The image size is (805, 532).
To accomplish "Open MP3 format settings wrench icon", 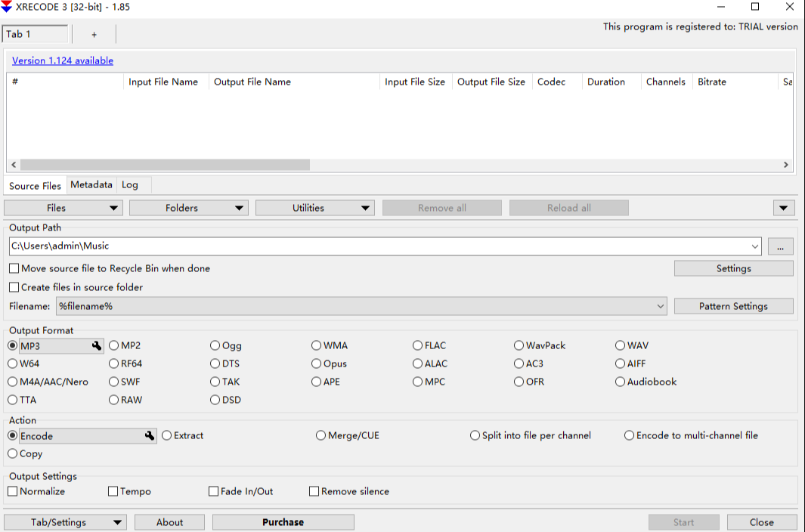I will 97,345.
